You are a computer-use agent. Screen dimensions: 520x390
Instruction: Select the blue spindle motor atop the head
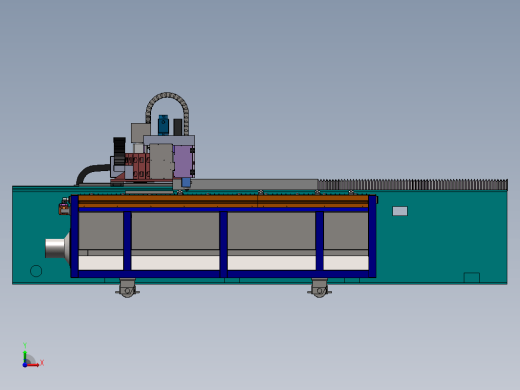click(163, 125)
